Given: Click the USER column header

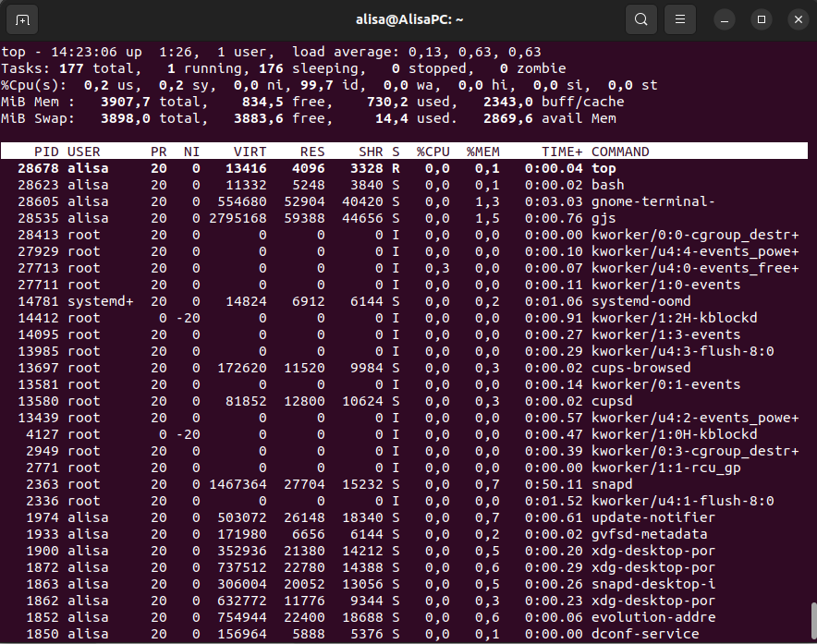Looking at the screenshot, I should pos(83,152).
